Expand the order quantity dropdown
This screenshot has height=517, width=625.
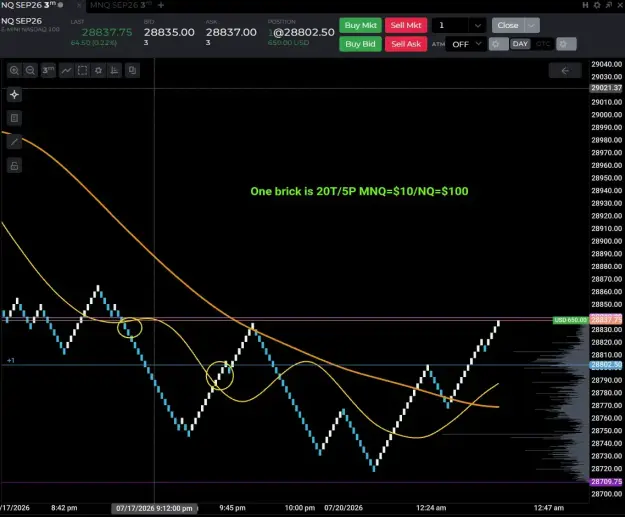coord(478,26)
